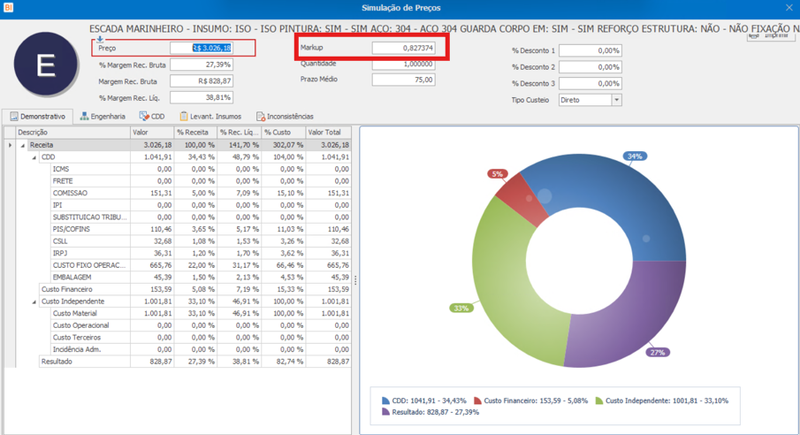Collapse the Receita tree row
Image resolution: width=800 pixels, height=435 pixels.
pyautogui.click(x=22, y=145)
